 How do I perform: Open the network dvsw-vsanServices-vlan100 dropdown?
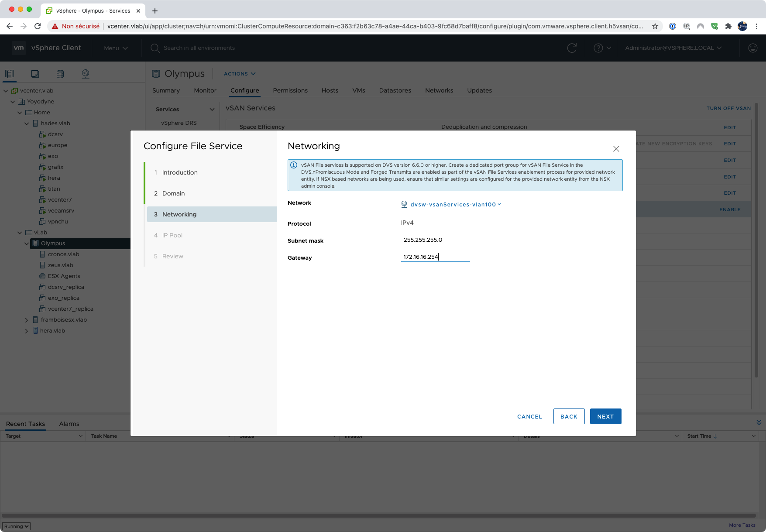tap(453, 204)
